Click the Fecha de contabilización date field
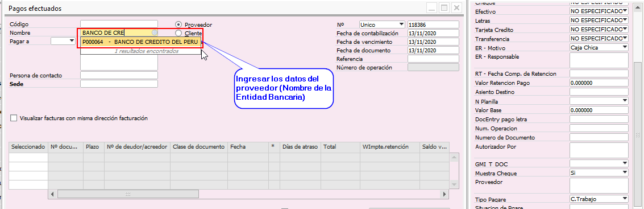 [x=433, y=34]
